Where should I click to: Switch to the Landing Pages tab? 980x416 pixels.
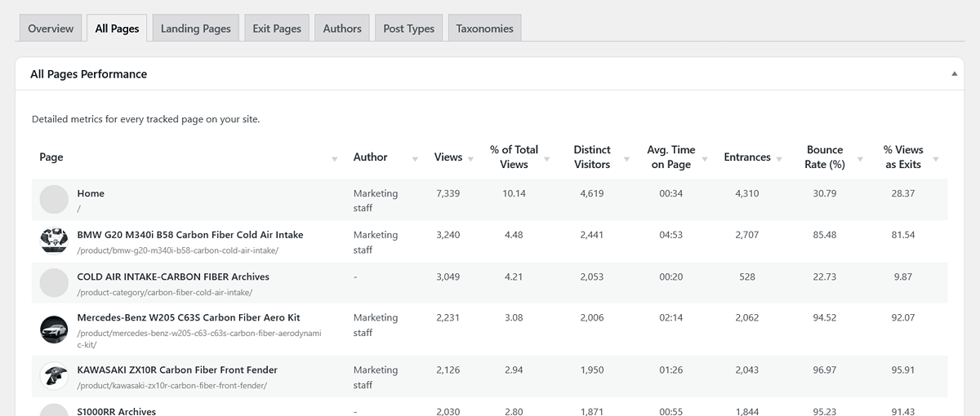(196, 28)
